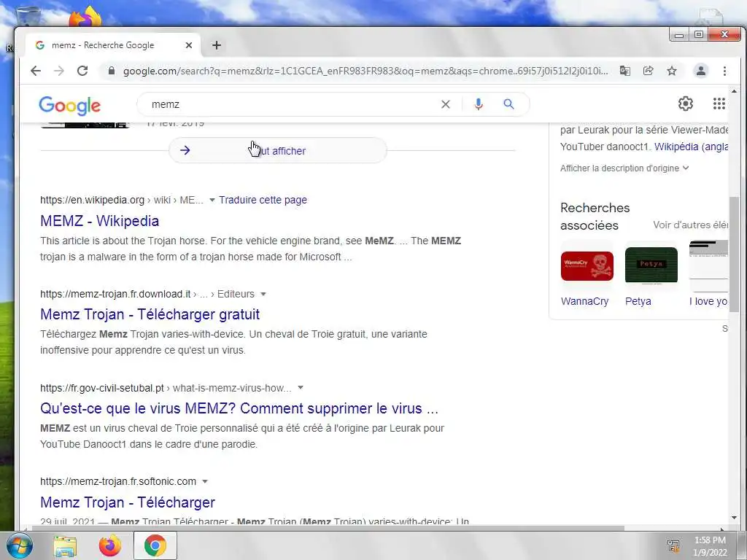
Task: Open the I love you related thumbnail
Action: click(x=708, y=265)
